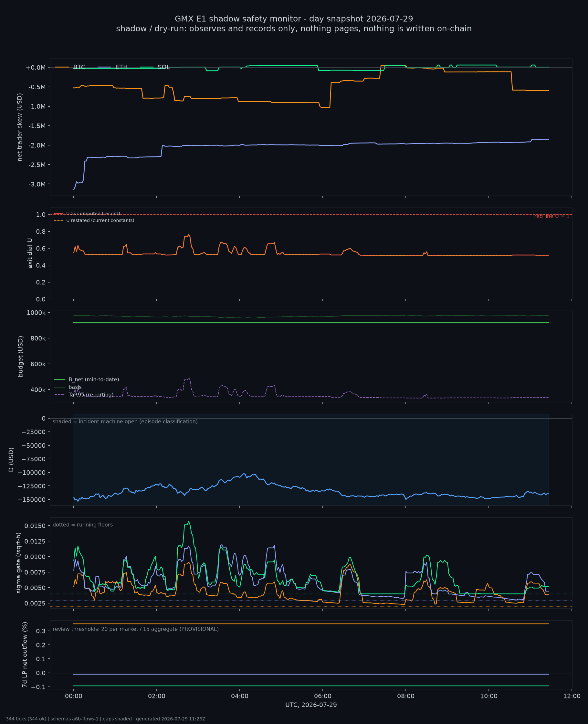Click the '04:00' time tick label

(x=239, y=697)
